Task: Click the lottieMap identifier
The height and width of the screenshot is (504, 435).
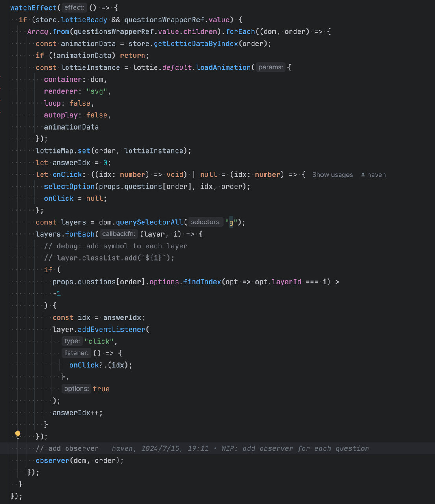Action: pyautogui.click(x=55, y=151)
